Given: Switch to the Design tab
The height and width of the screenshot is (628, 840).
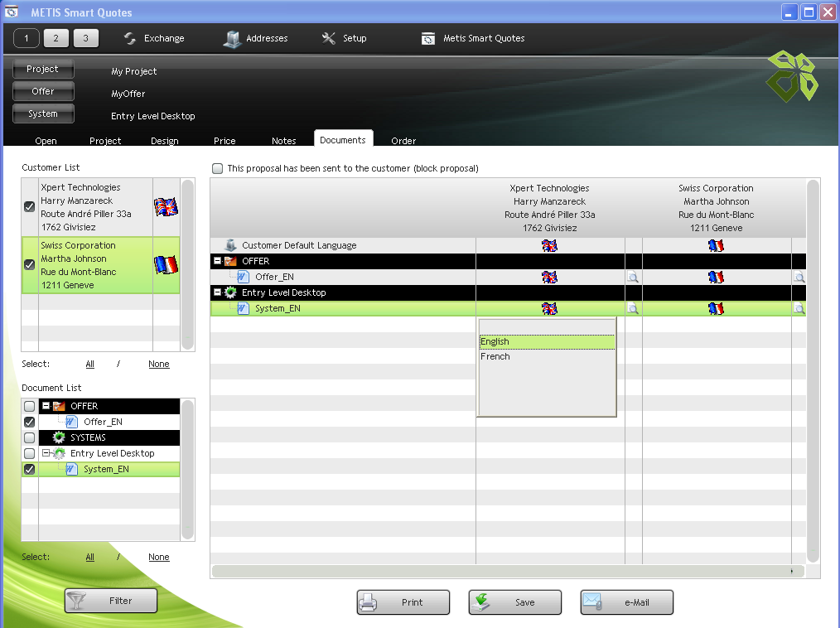Looking at the screenshot, I should [165, 140].
